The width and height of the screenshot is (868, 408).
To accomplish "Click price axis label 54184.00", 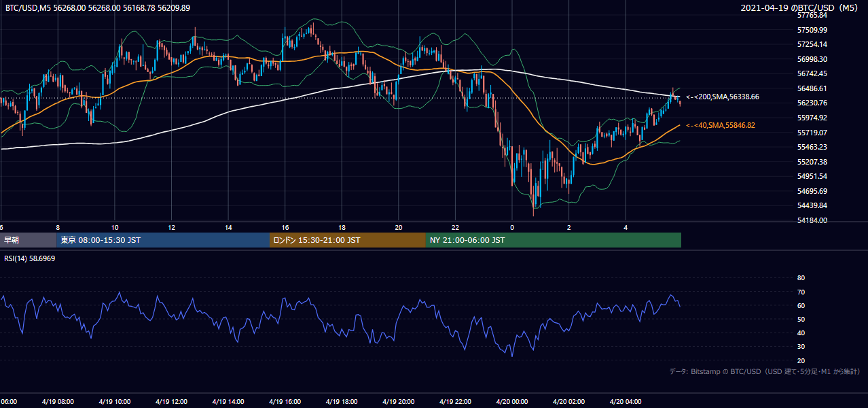I will pos(812,220).
